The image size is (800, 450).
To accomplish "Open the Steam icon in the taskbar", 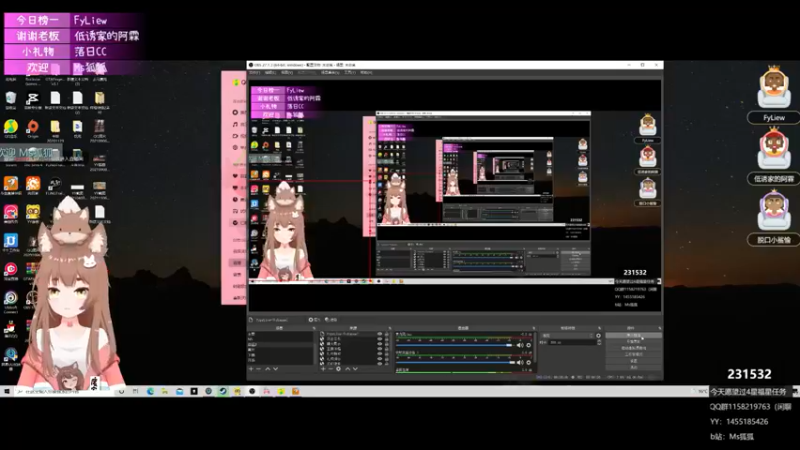I will (x=223, y=391).
